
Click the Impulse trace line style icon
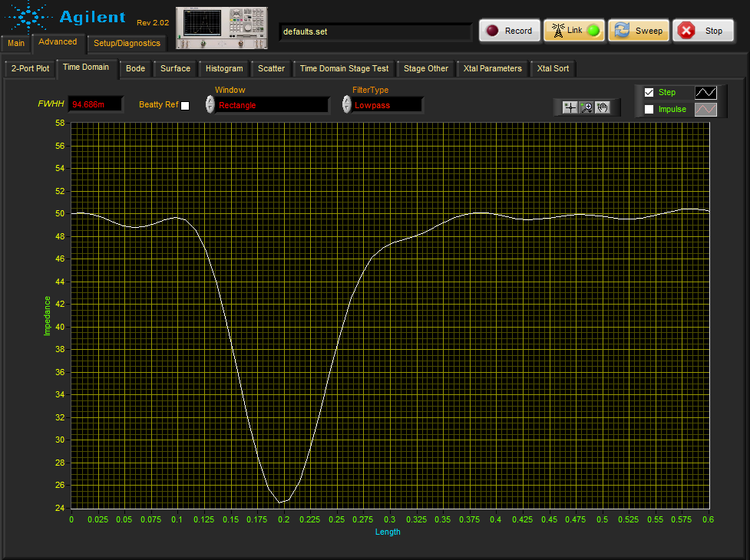[x=705, y=110]
